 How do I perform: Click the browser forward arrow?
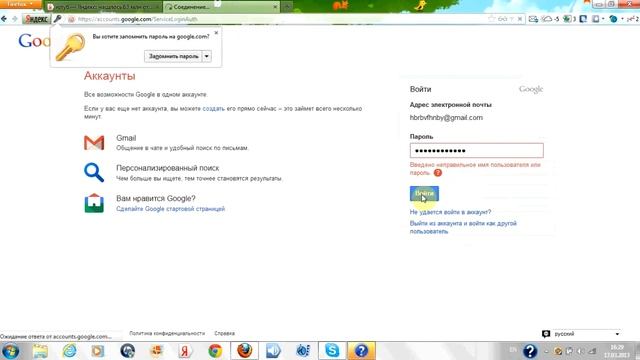tap(15, 19)
